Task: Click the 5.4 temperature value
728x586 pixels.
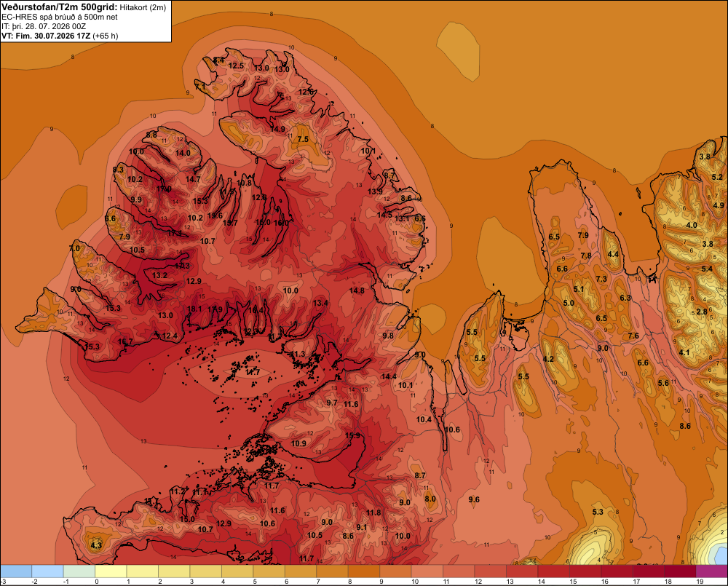Action: [707, 269]
